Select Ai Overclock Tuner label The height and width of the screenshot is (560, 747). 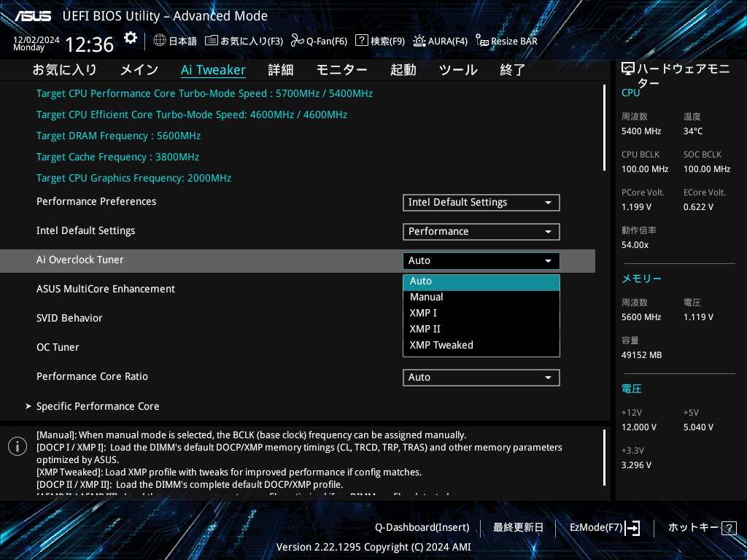pos(80,260)
